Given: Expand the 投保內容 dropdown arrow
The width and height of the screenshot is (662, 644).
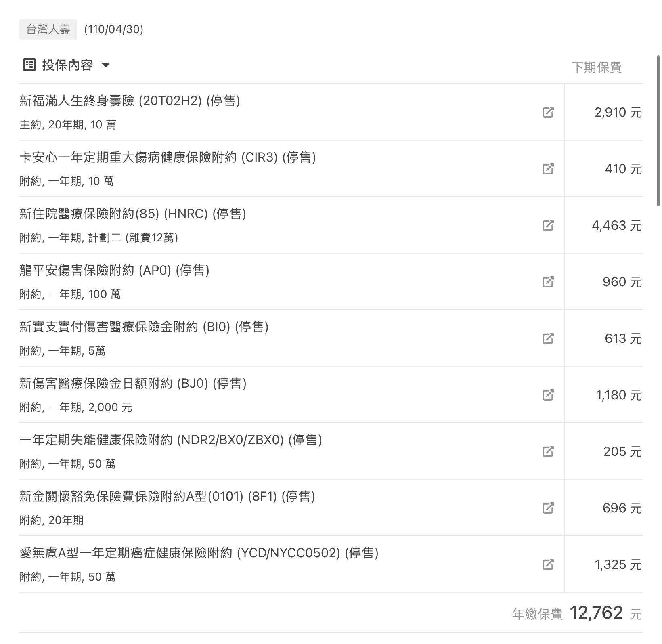Looking at the screenshot, I should 106,65.
